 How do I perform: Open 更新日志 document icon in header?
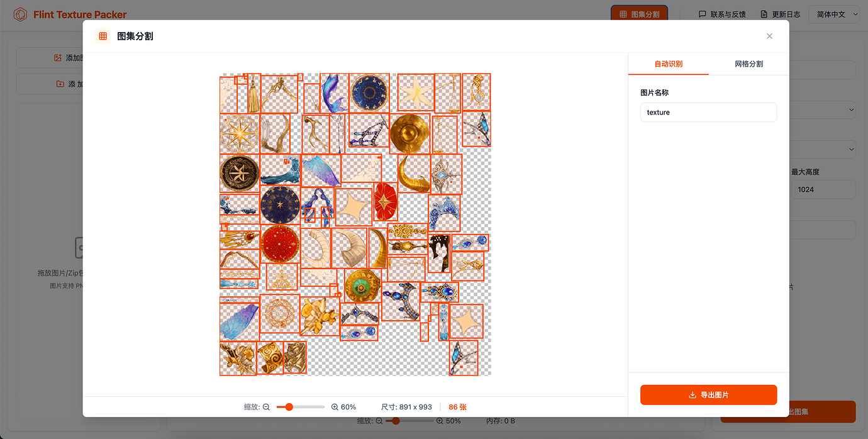pos(764,14)
